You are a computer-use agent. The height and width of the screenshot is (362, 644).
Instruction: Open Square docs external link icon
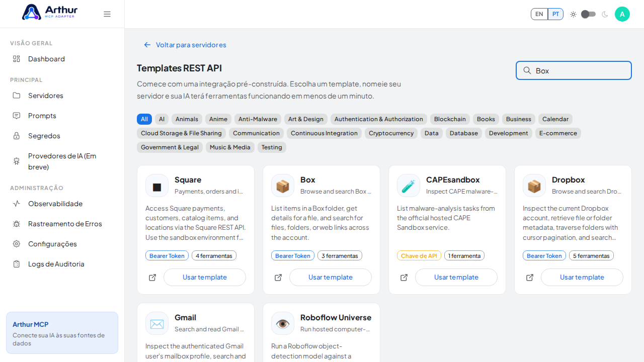(152, 278)
